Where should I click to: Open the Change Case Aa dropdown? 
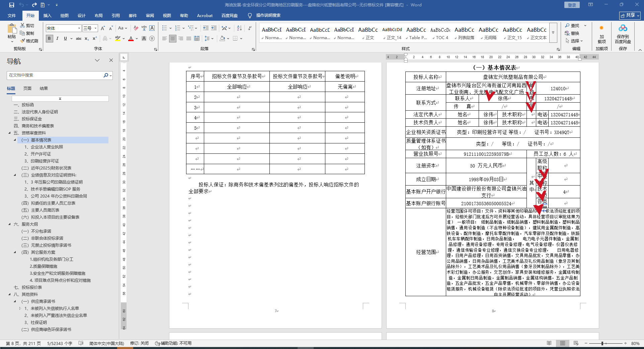click(x=123, y=28)
